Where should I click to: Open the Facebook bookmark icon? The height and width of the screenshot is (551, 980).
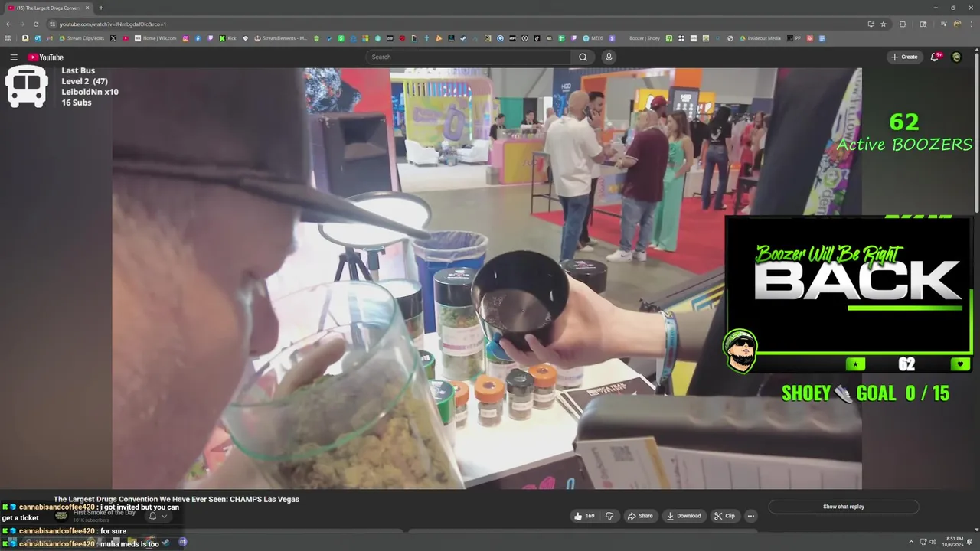(x=198, y=38)
